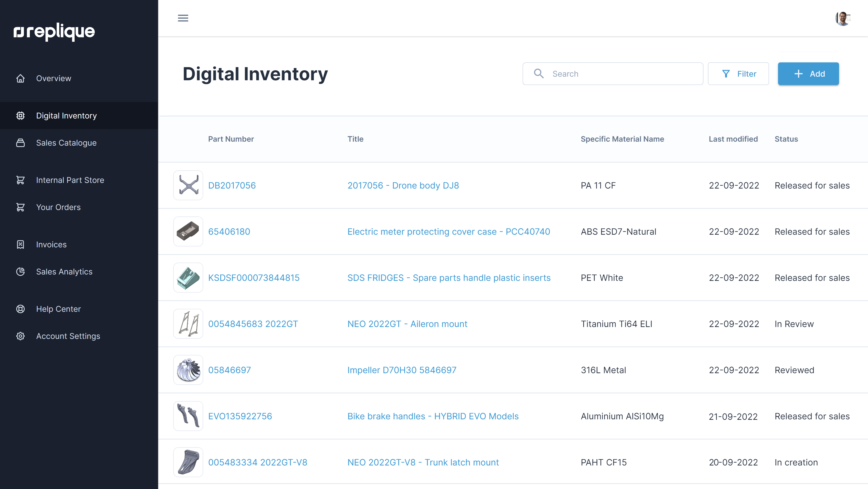Open Your Orders page
The width and height of the screenshot is (868, 489).
pyautogui.click(x=79, y=207)
